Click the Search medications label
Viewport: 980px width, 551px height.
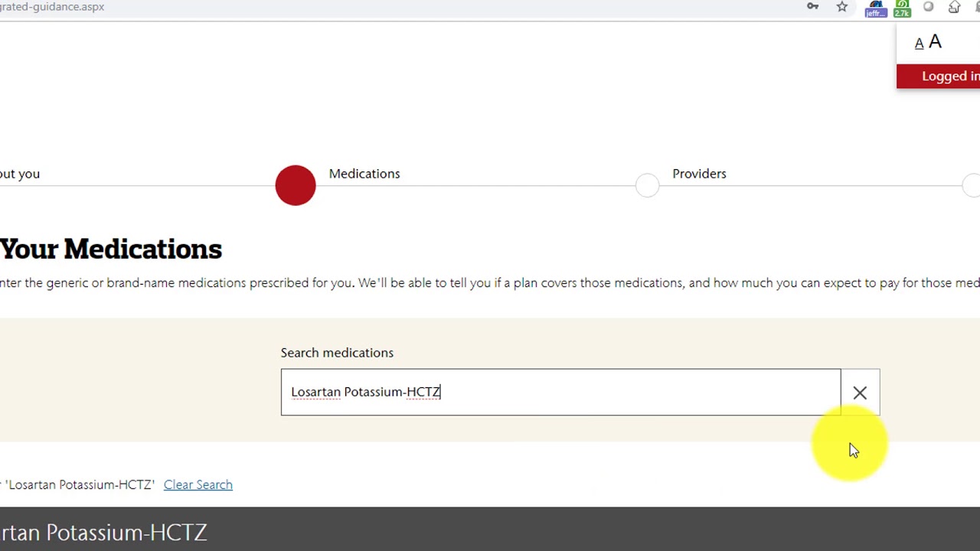(337, 353)
